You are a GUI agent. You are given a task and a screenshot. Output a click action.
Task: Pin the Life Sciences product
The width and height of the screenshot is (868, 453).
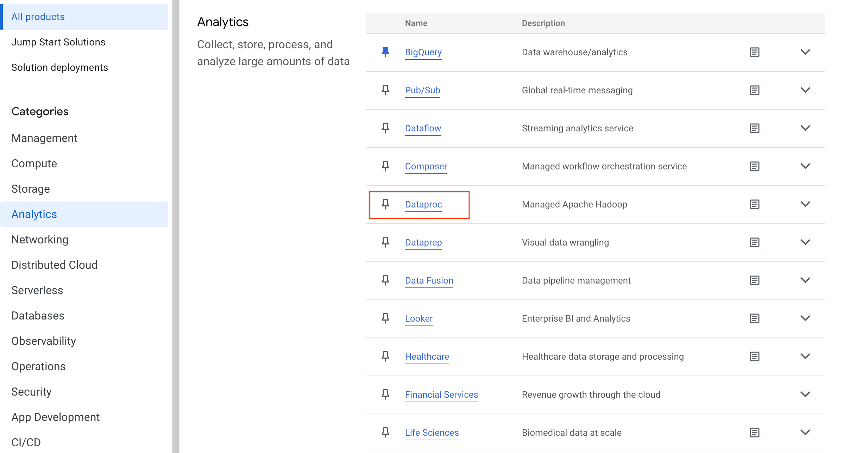click(x=385, y=433)
